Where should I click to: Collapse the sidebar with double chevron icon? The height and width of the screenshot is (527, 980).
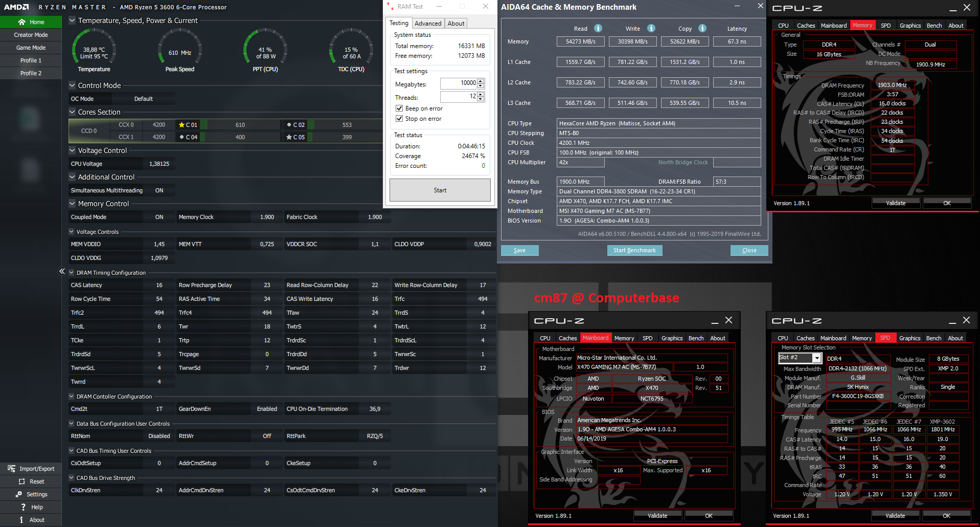tap(62, 271)
